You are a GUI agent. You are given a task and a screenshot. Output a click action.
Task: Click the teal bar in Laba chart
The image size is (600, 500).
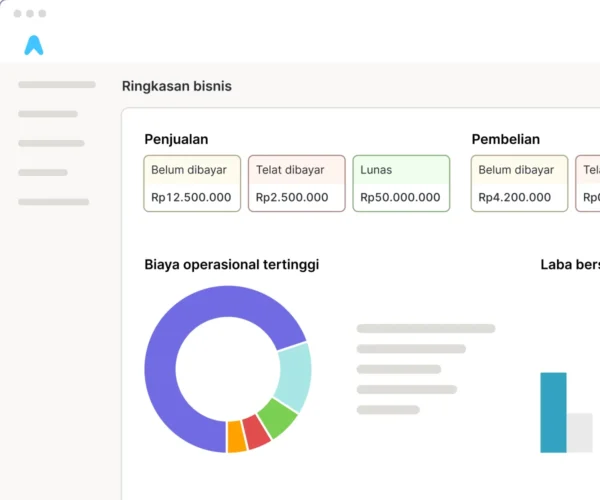coord(553,412)
